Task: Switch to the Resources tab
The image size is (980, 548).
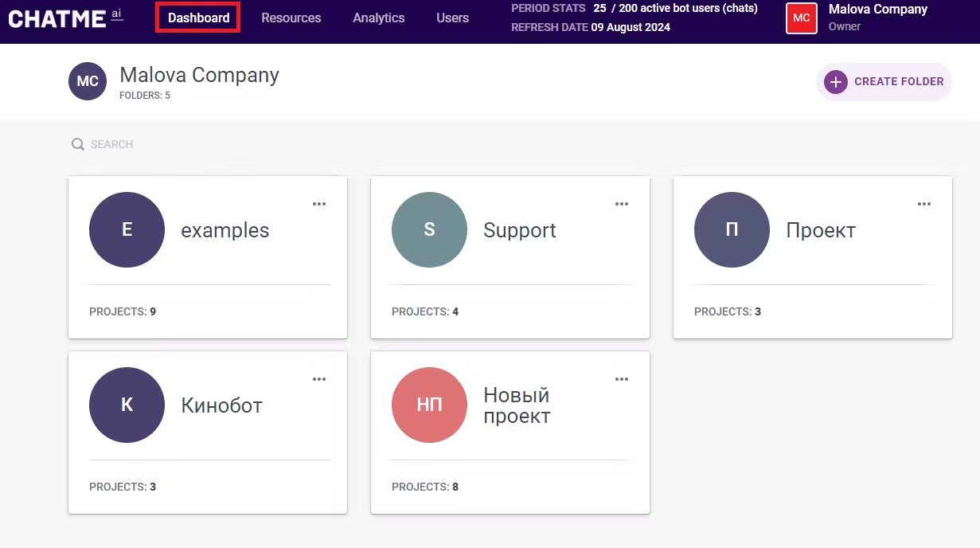Action: point(291,18)
